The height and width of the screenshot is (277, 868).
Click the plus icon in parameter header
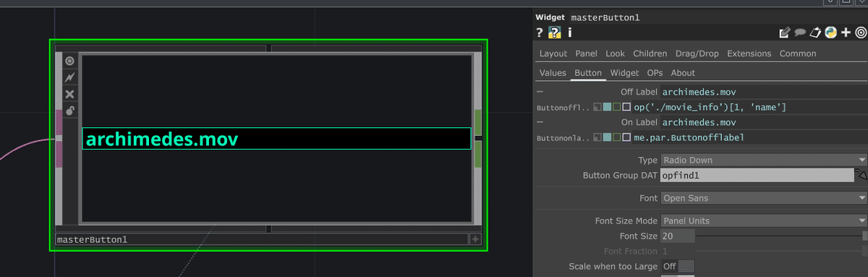click(846, 33)
